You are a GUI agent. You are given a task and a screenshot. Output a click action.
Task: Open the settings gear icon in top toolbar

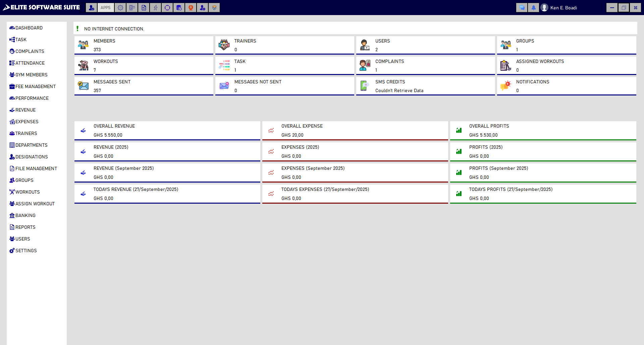click(120, 8)
